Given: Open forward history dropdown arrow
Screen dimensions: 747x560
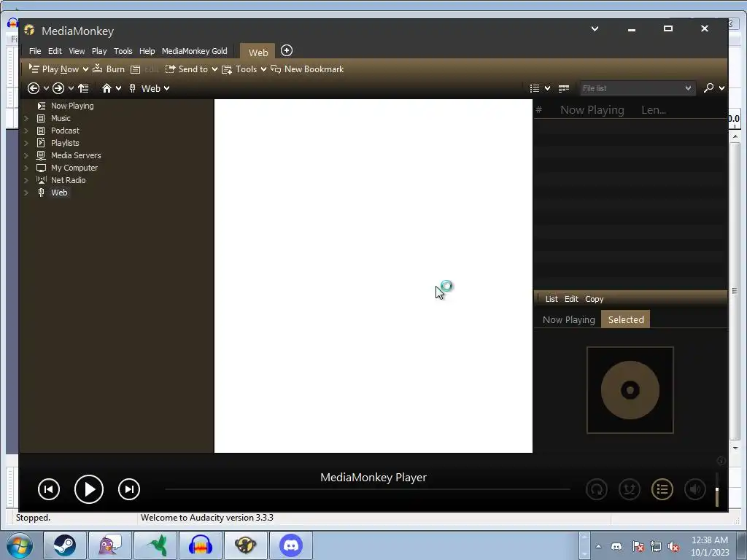Looking at the screenshot, I should pos(71,88).
